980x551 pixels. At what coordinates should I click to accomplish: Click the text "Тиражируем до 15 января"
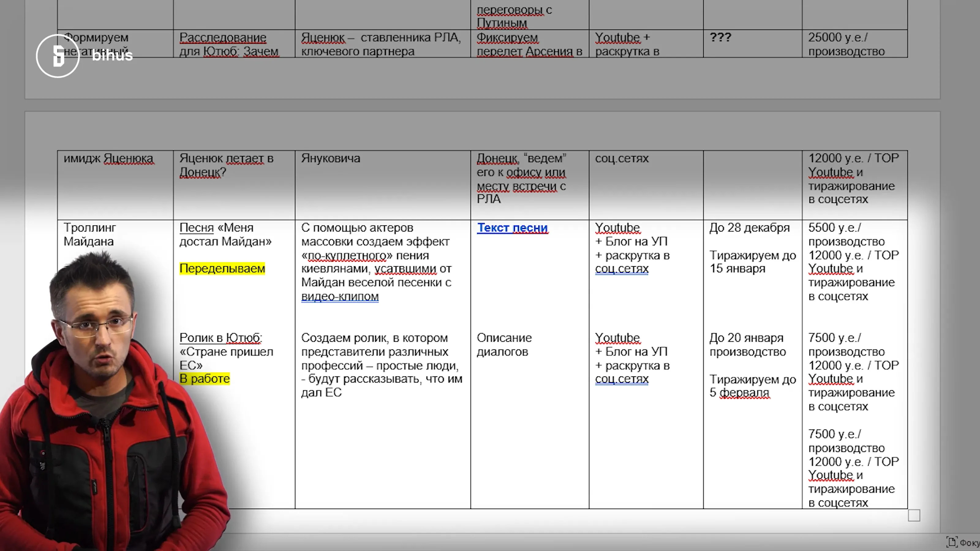[753, 262]
